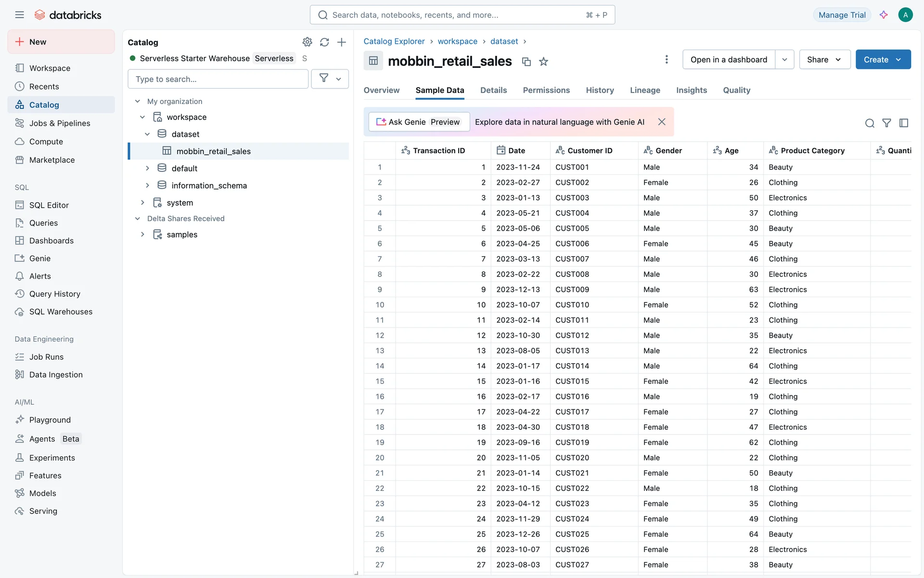Toggle the hamburger sidebar menu
The image size is (924, 578).
tap(19, 15)
